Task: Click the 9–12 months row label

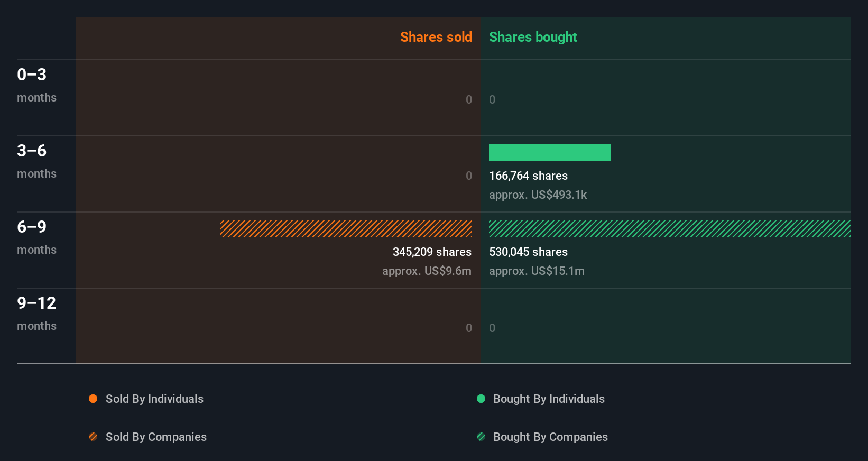Action: pyautogui.click(x=36, y=313)
